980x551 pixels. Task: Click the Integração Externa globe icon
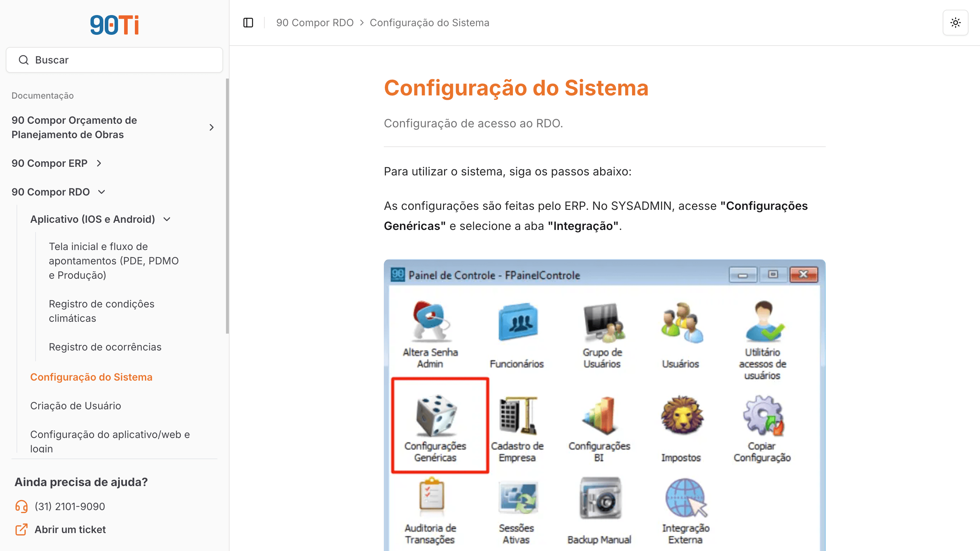click(686, 498)
